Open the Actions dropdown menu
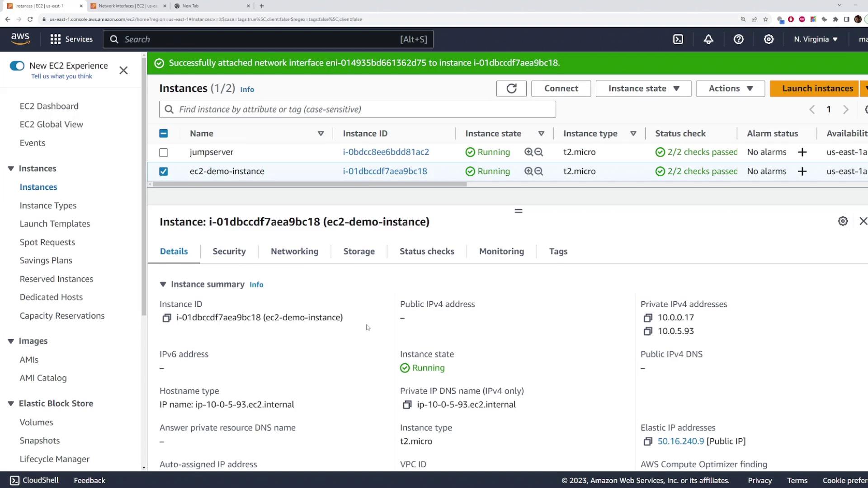The width and height of the screenshot is (868, 488). tap(730, 89)
